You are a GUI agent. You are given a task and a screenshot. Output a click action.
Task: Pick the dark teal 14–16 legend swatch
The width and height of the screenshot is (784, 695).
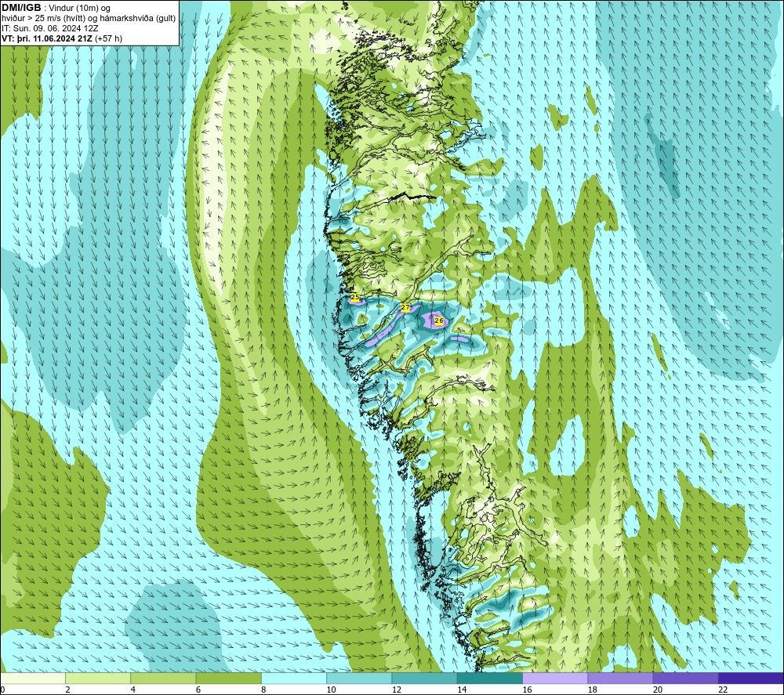click(x=490, y=678)
